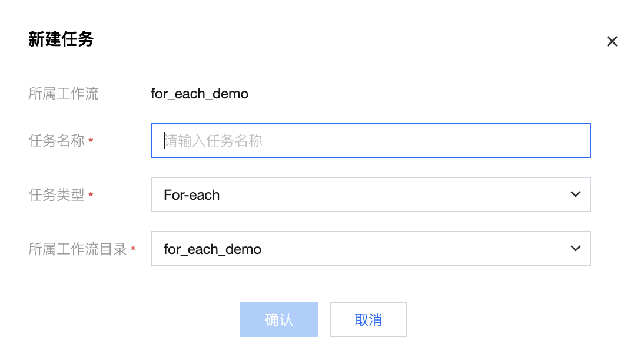Close the 新建任务 dialog with X icon
This screenshot has height=363, width=644.
612,41
